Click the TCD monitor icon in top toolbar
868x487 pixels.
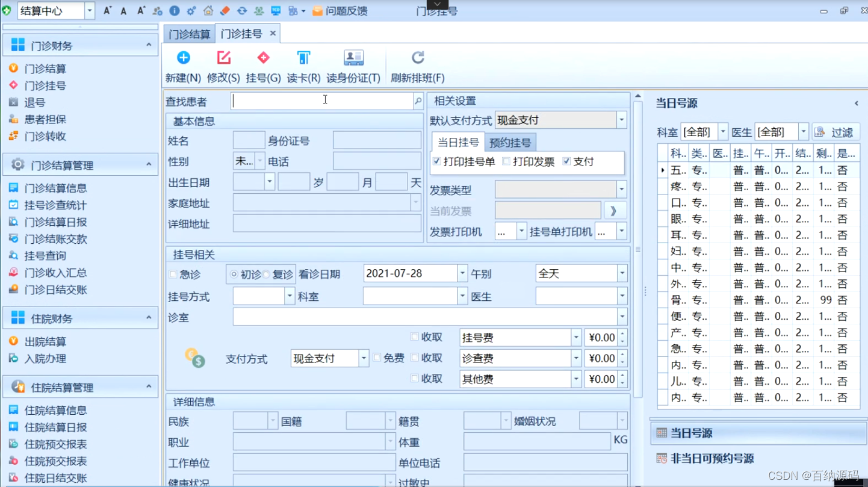pos(276,11)
